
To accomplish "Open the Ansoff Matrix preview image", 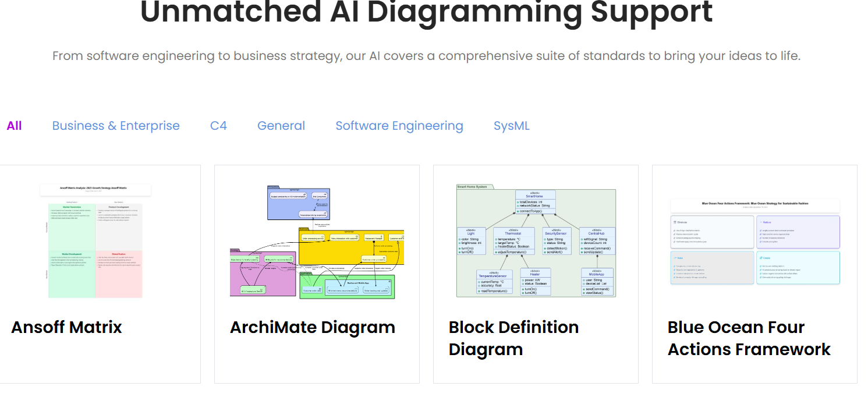I will pyautogui.click(x=95, y=240).
